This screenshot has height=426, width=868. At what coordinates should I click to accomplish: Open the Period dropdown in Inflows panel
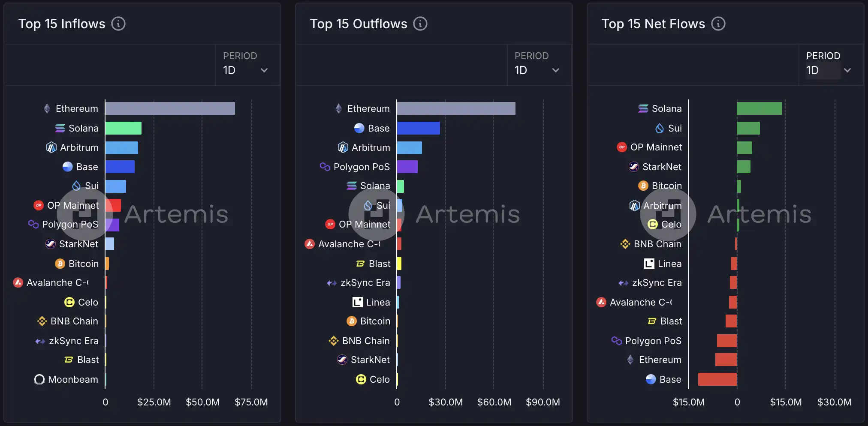pos(247,65)
